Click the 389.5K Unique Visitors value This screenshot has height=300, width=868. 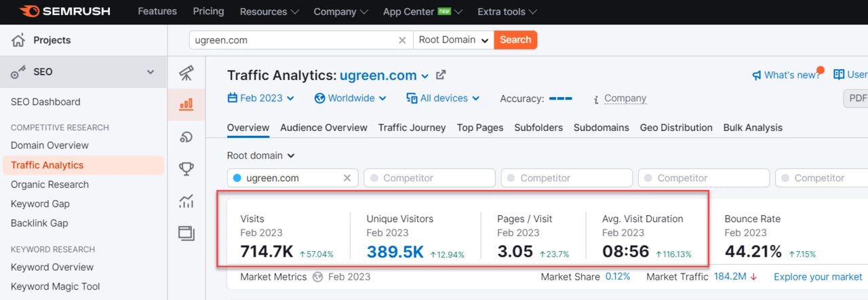[x=395, y=252]
